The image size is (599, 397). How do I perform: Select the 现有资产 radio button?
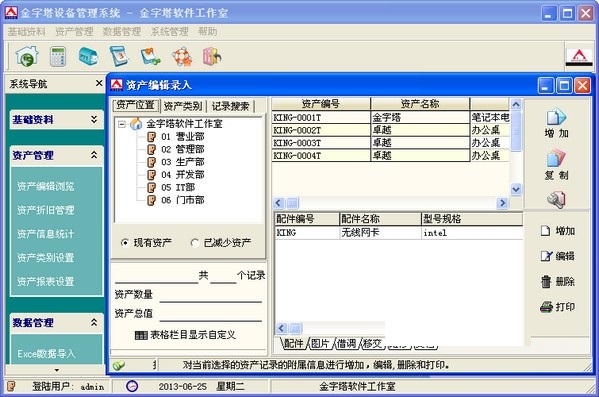pos(125,243)
